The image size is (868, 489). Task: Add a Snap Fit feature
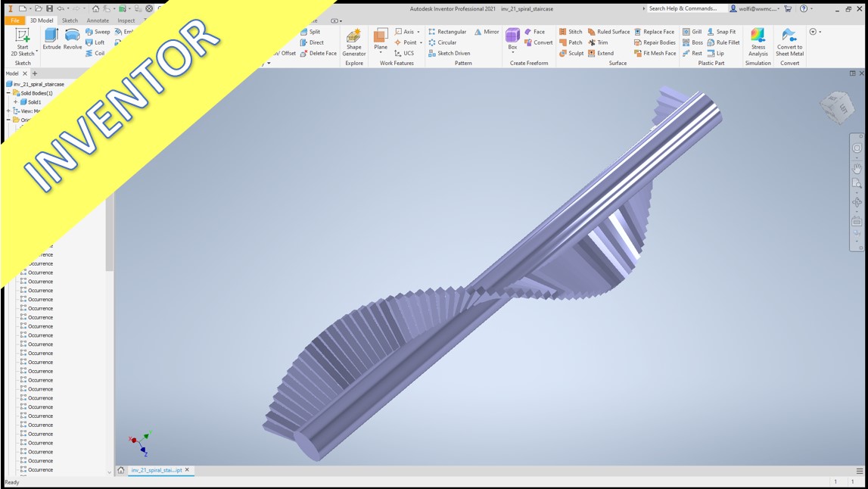pos(721,32)
